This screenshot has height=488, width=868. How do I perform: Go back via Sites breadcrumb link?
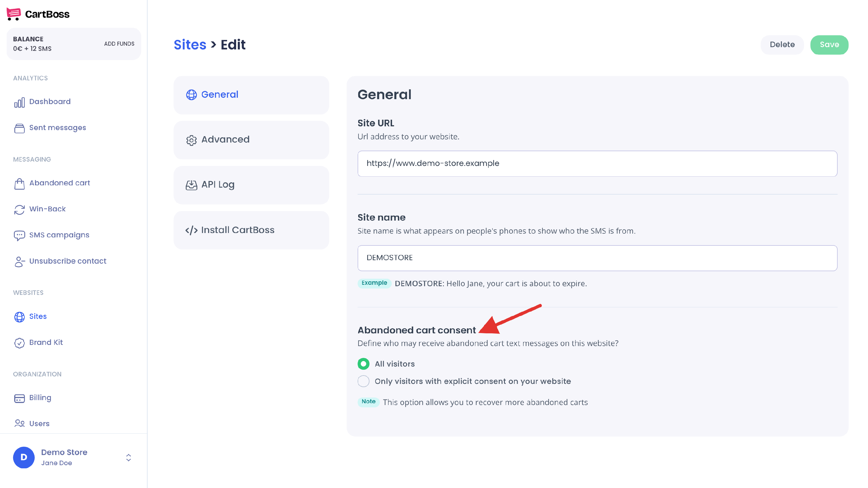(190, 45)
